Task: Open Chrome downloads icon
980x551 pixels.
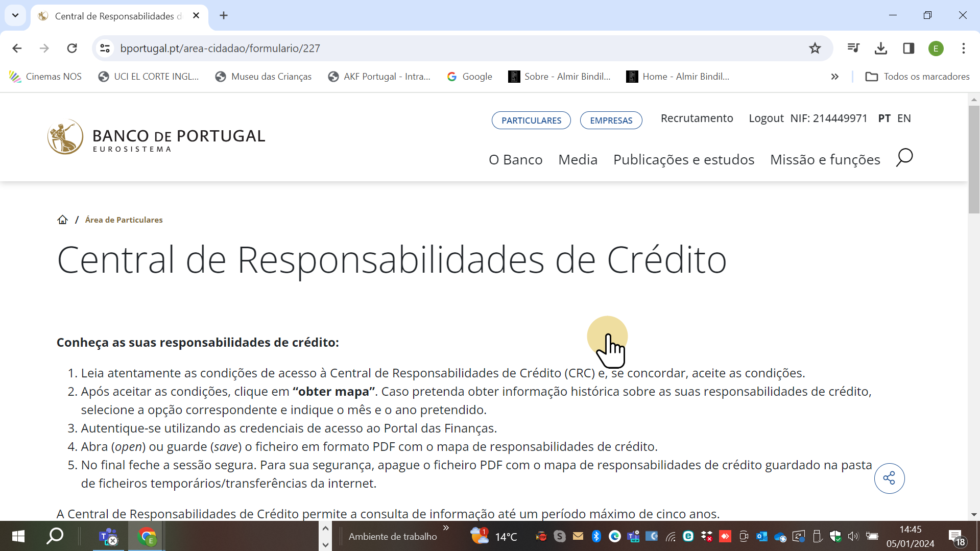Action: [880, 49]
